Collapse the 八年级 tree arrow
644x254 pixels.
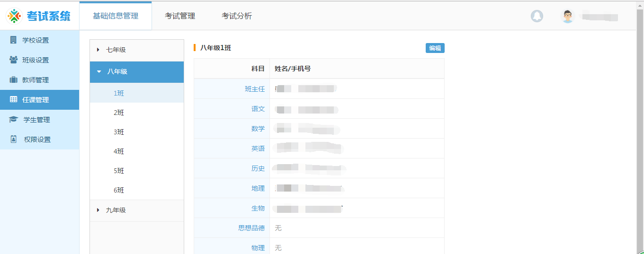tap(99, 72)
